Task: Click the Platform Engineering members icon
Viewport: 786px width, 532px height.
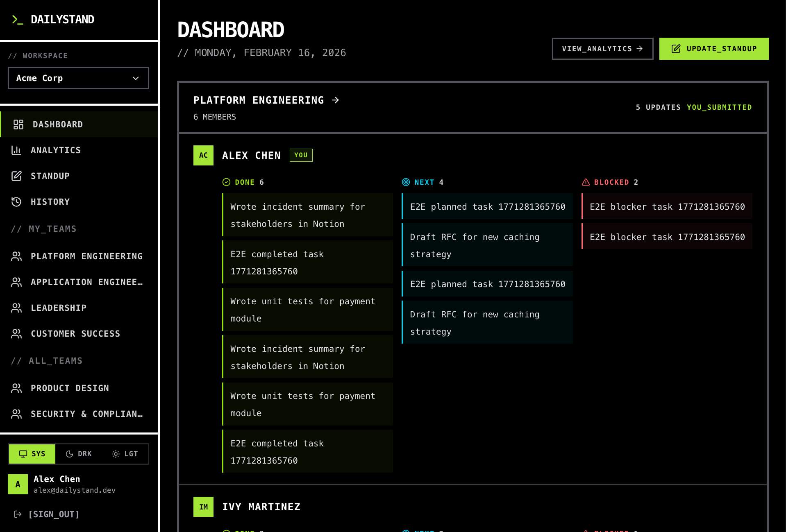Action: (x=16, y=256)
